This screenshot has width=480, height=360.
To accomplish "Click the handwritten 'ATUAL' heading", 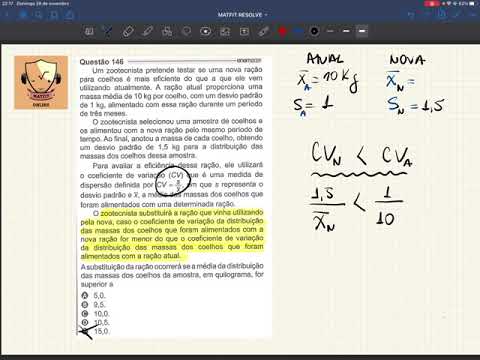I will click(325, 59).
